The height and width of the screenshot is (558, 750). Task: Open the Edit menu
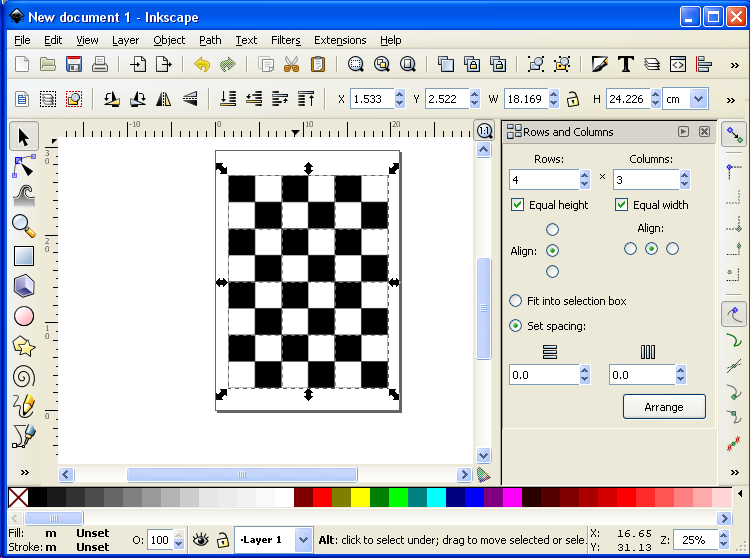point(53,40)
